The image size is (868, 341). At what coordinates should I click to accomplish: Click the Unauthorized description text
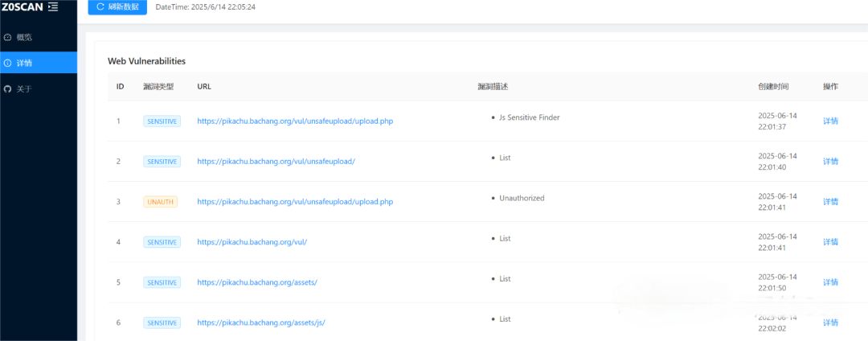(x=522, y=198)
